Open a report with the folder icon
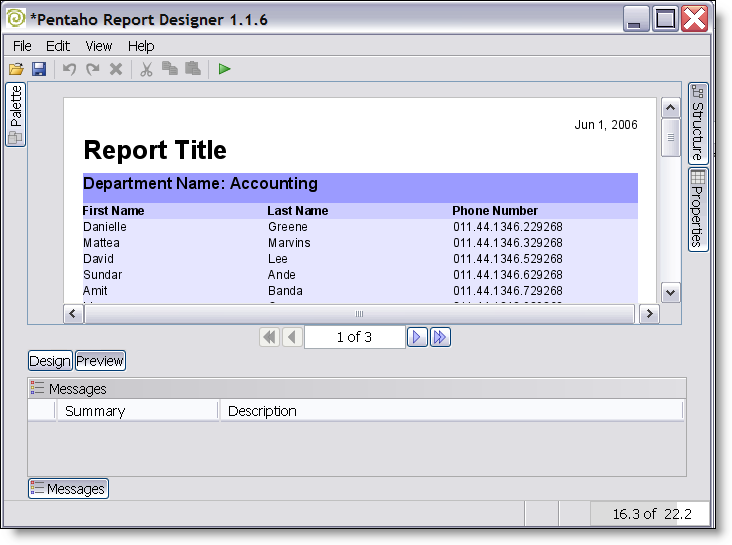 (16, 69)
